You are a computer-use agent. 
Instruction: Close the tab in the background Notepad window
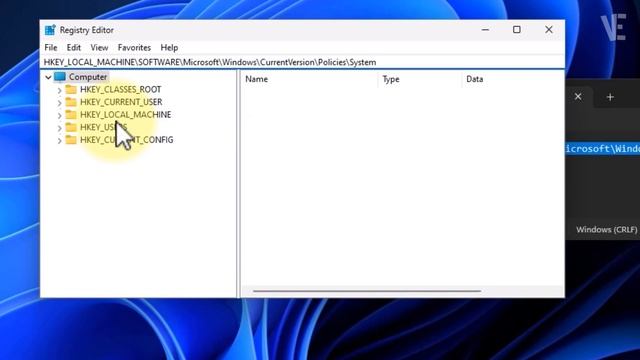click(x=578, y=97)
